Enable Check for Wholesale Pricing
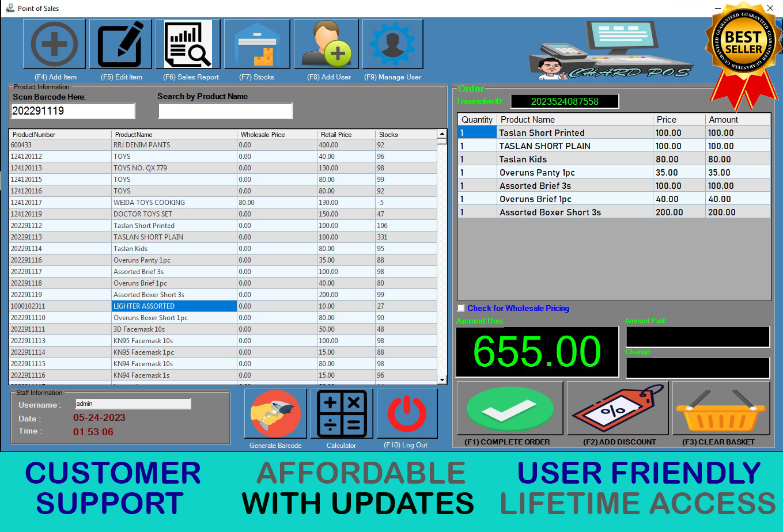 pyautogui.click(x=461, y=308)
